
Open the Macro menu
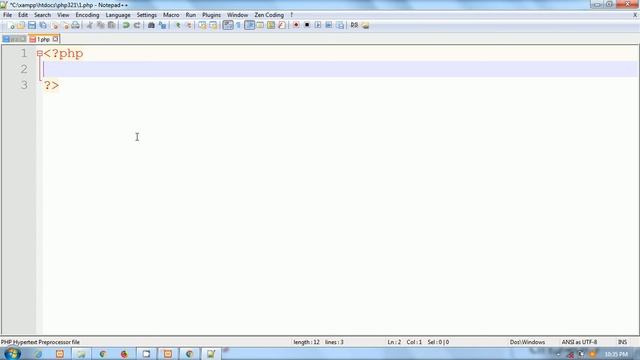click(171, 15)
